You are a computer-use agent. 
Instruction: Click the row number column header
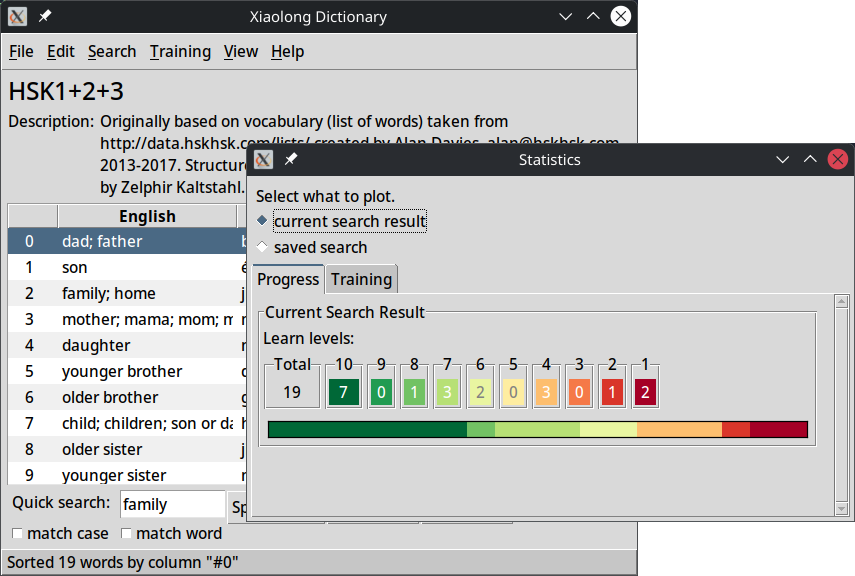pos(33,217)
